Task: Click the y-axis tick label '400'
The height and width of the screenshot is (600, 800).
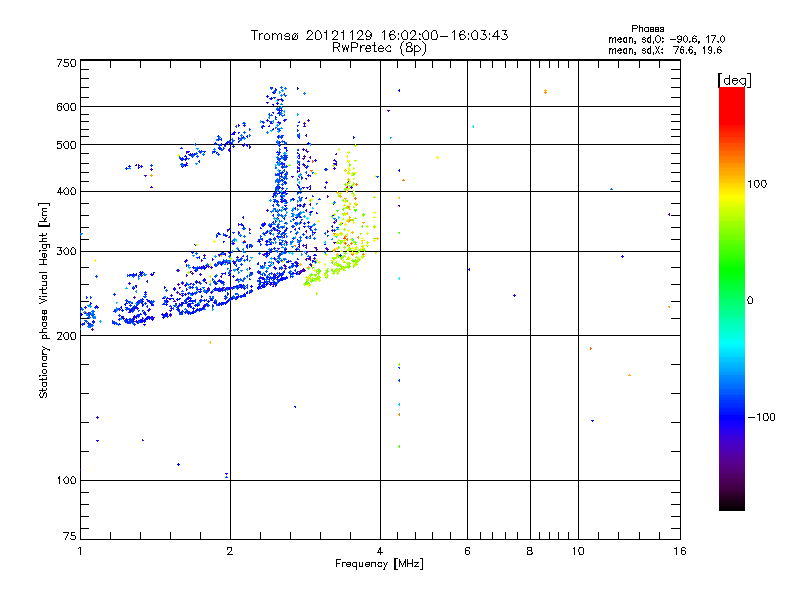Action: (x=67, y=191)
